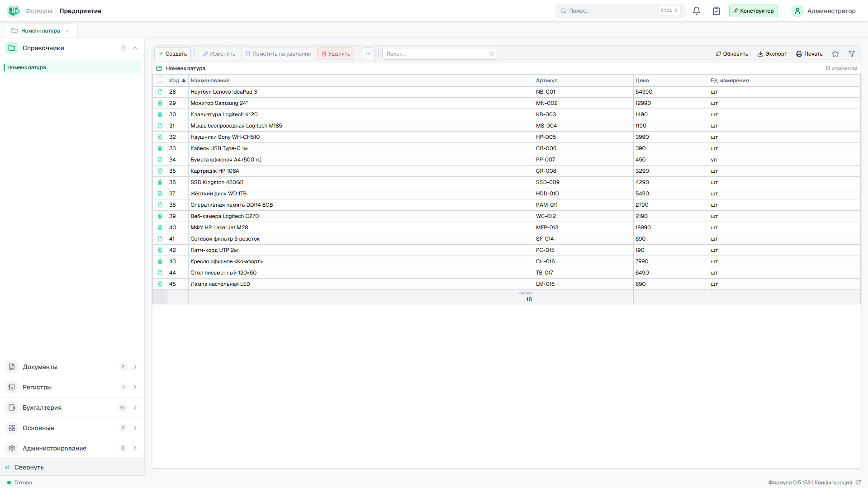This screenshot has width=868, height=488.
Task: Click the Справочники folder icon
Action: click(x=12, y=48)
